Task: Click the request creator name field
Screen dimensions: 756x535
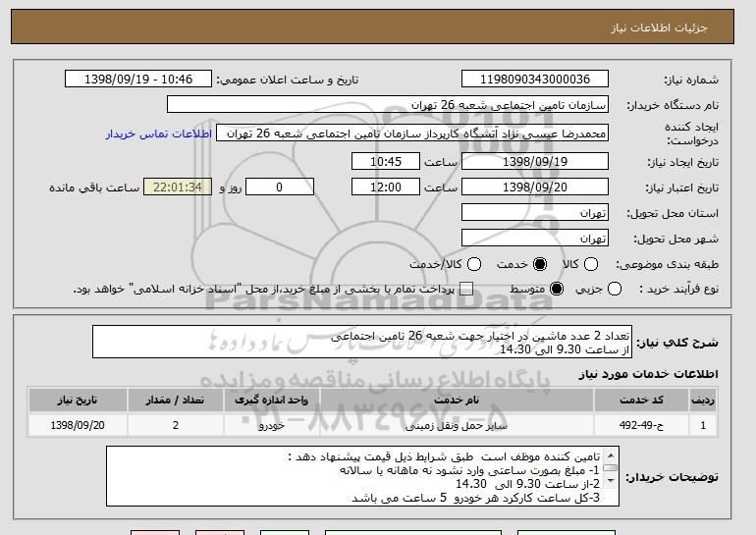Action: click(412, 134)
